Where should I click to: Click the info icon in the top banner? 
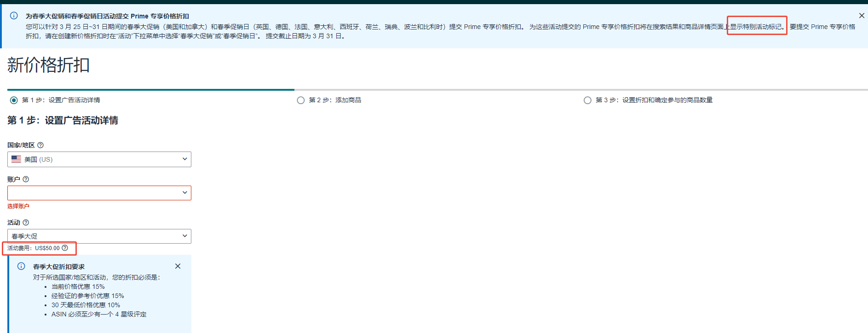point(14,16)
